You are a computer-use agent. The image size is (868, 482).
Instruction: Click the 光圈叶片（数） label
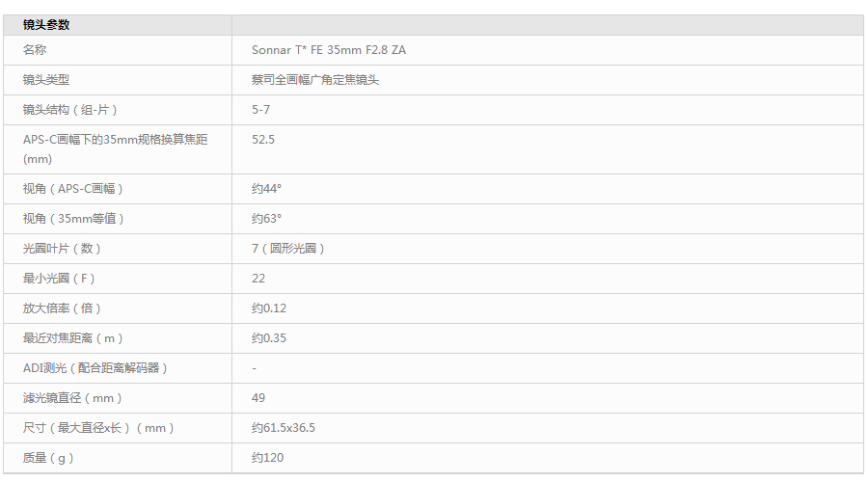(x=63, y=249)
